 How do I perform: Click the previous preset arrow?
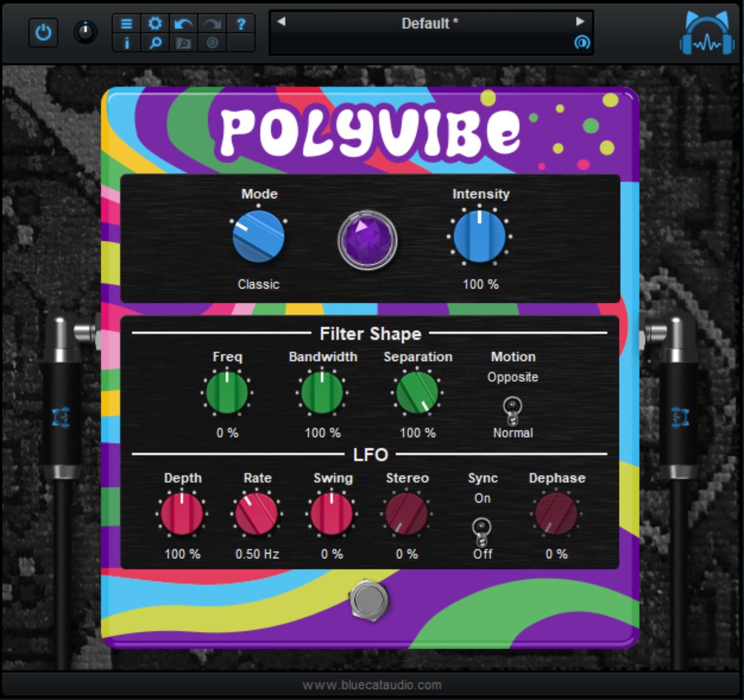(281, 21)
